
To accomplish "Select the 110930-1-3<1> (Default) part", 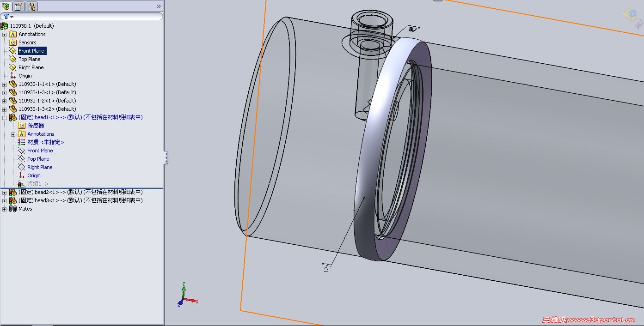I will [x=47, y=92].
